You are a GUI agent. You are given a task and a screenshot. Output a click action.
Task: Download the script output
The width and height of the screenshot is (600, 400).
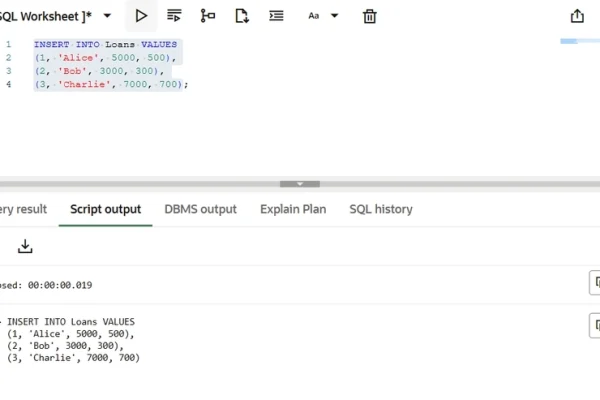25,246
